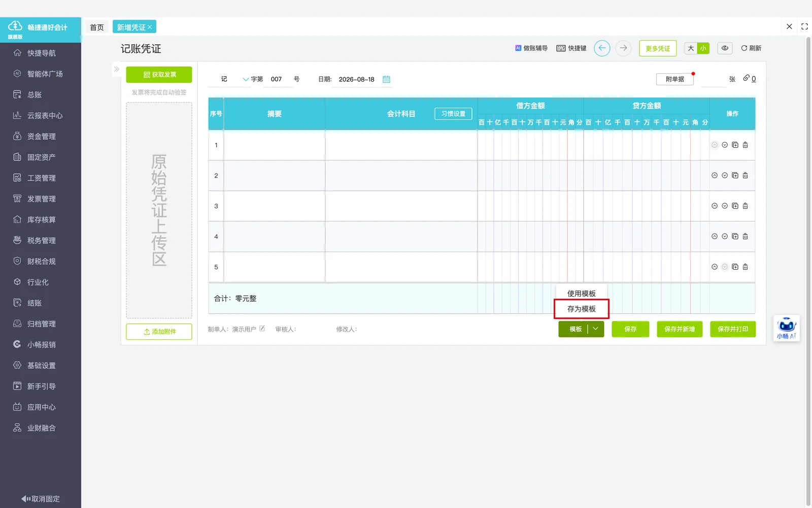Viewport: 812px width, 508px height.
Task: Open 更多凭证 button
Action: tap(658, 48)
